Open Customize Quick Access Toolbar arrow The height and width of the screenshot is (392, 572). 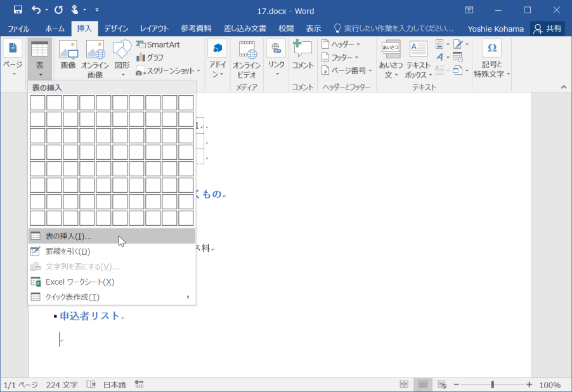96,10
